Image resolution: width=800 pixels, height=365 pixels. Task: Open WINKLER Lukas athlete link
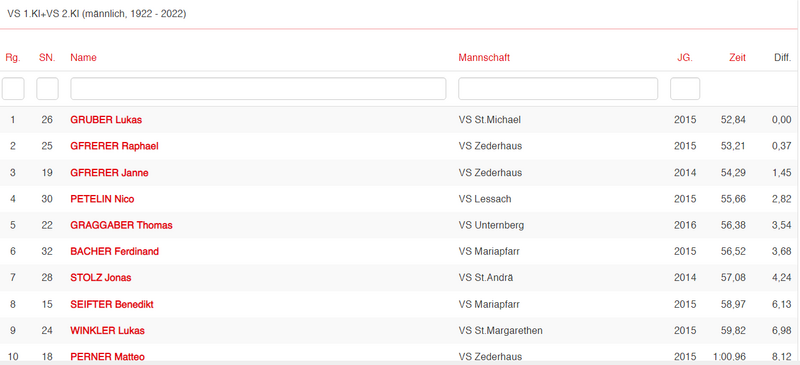click(x=107, y=331)
